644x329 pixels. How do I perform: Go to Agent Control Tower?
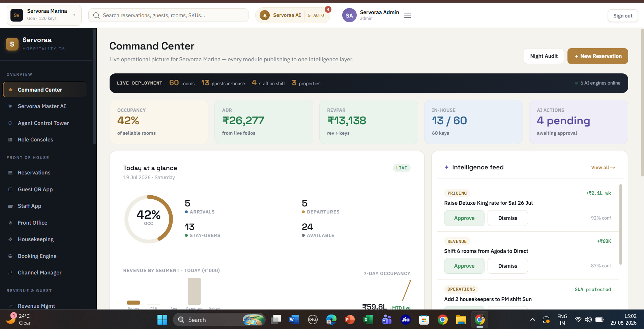point(45,123)
